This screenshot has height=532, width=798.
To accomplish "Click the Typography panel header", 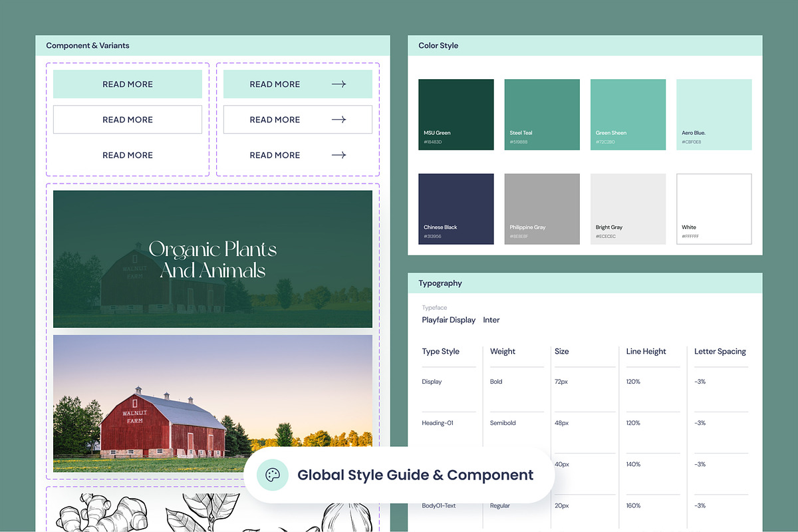I will click(585, 283).
